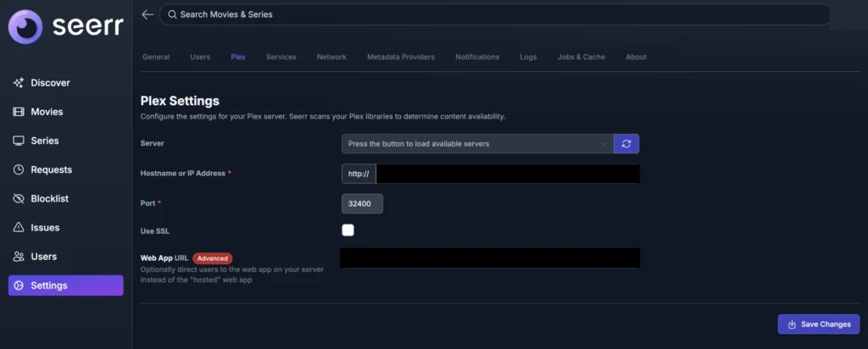Viewport: 868px width, 349px height.
Task: Open the About tab
Action: pos(636,57)
